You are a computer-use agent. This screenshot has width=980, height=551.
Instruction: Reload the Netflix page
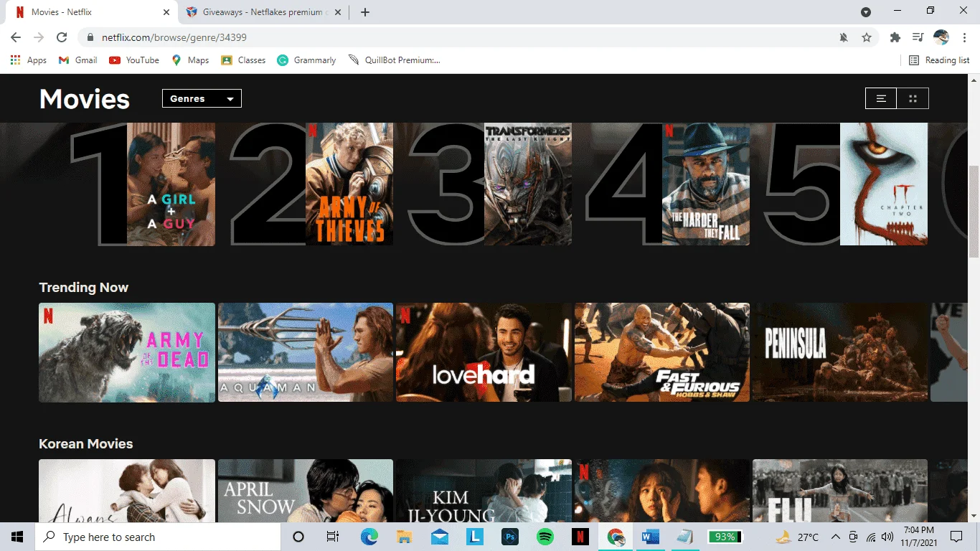[62, 37]
